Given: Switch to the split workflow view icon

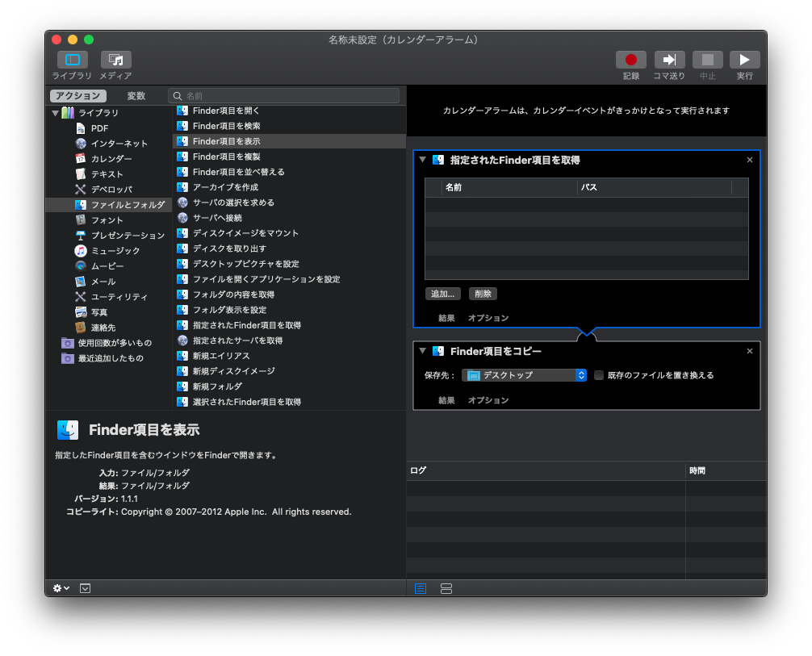Looking at the screenshot, I should click(446, 588).
